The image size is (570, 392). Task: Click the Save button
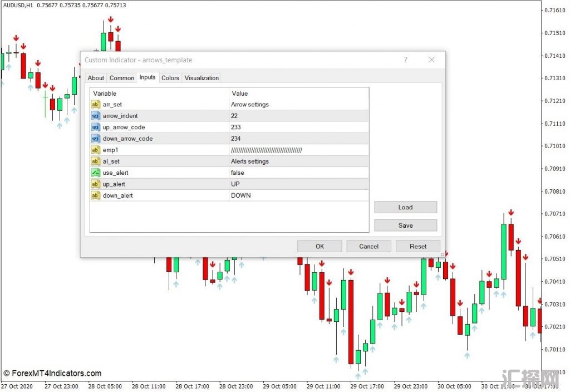[x=405, y=226]
